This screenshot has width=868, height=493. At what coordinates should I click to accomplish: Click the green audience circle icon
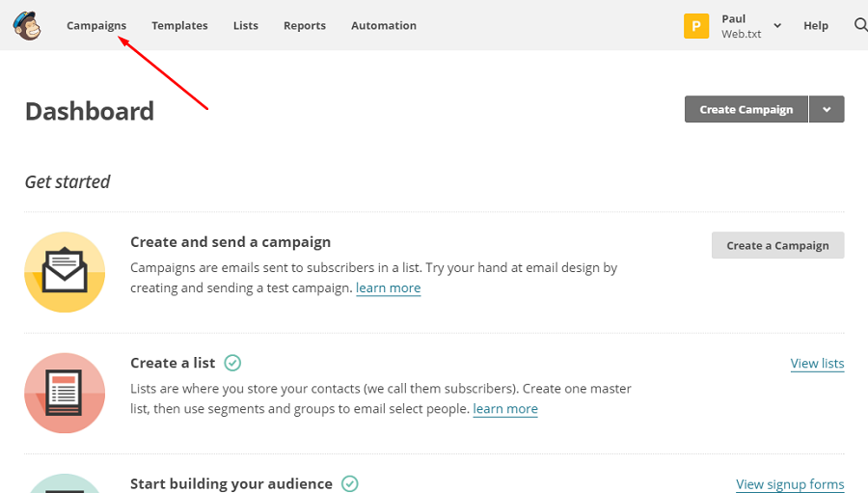[x=65, y=484]
